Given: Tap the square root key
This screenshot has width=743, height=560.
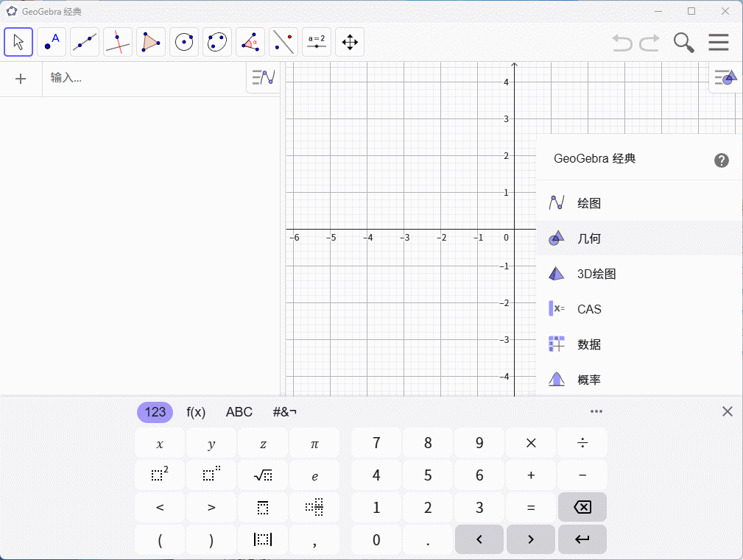Looking at the screenshot, I should point(263,475).
